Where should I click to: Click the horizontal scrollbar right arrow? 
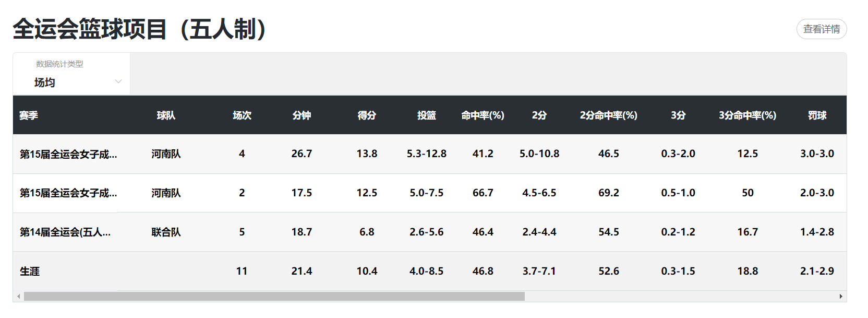840,297
